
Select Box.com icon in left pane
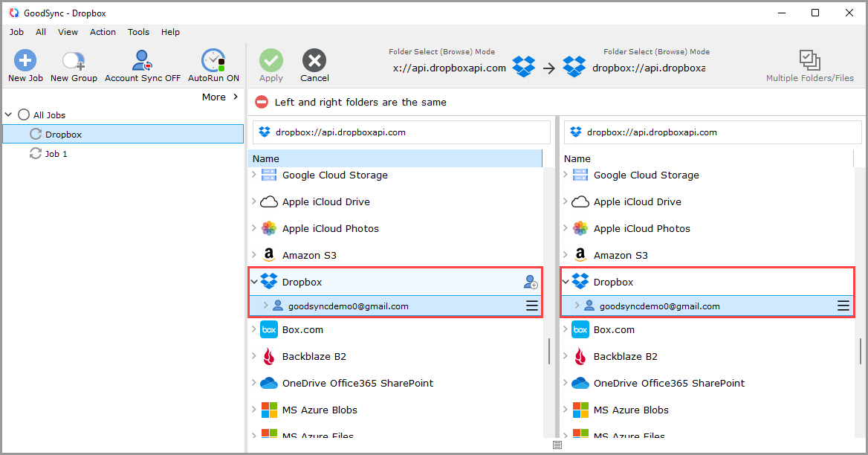(x=269, y=329)
